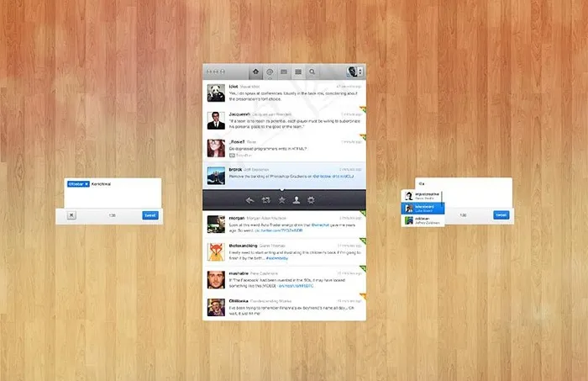Select the highlighted blue autocomplete suggestion
This screenshot has width=588, height=381.
[421, 207]
